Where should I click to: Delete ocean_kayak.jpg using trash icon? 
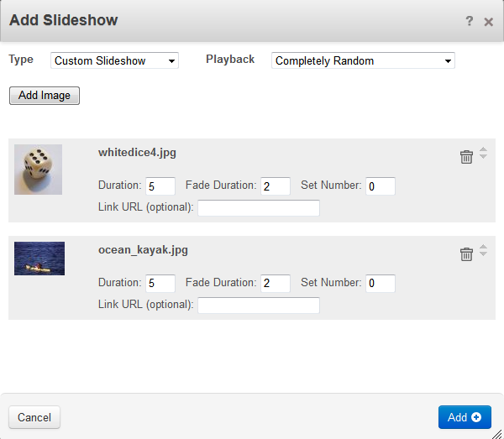click(466, 254)
